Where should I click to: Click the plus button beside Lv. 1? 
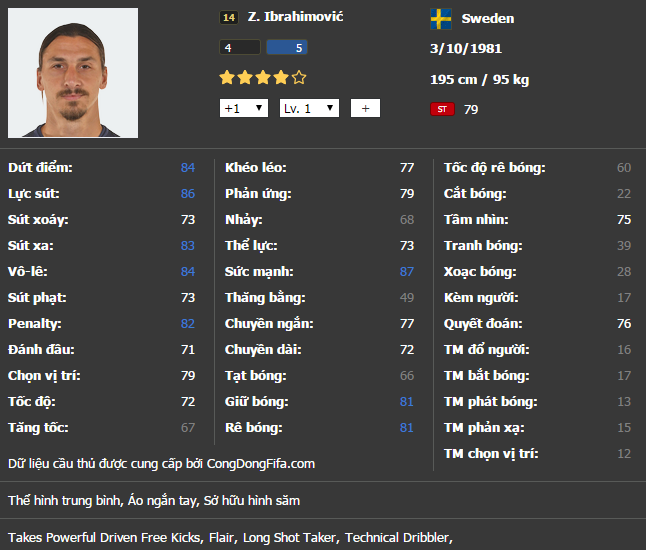pyautogui.click(x=365, y=108)
